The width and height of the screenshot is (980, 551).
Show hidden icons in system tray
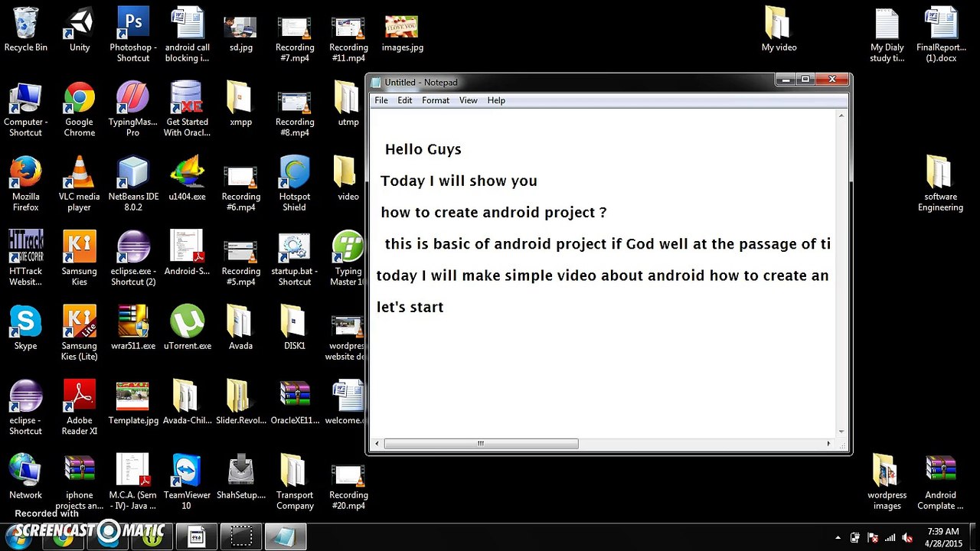838,538
